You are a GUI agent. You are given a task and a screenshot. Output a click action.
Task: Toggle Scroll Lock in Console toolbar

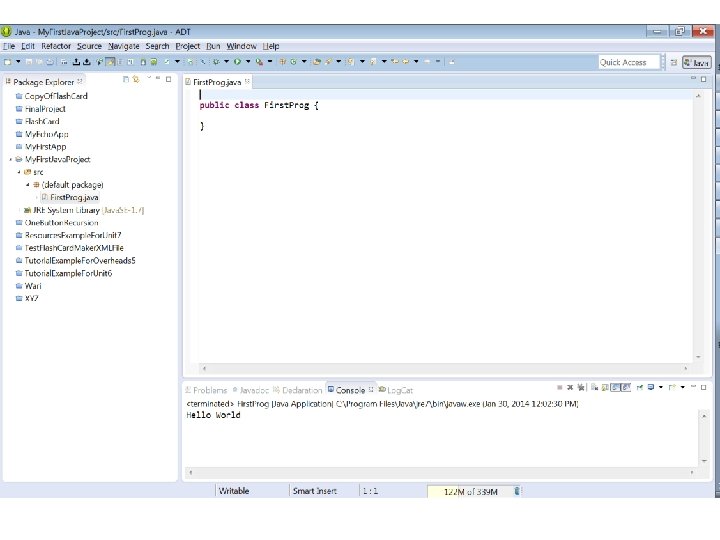click(x=605, y=388)
